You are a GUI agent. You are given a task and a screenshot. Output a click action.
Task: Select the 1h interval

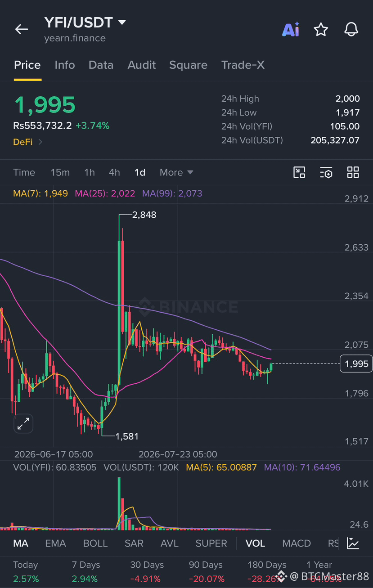tap(90, 172)
